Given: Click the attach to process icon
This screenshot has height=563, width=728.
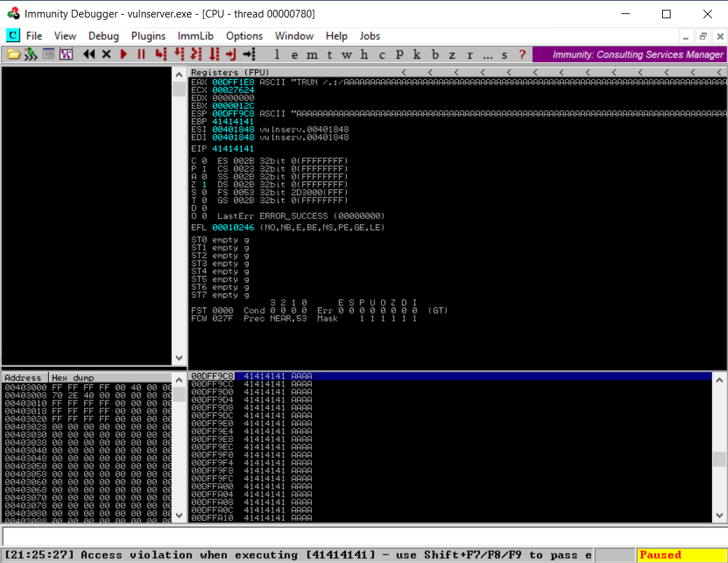Looking at the screenshot, I should coord(31,55).
